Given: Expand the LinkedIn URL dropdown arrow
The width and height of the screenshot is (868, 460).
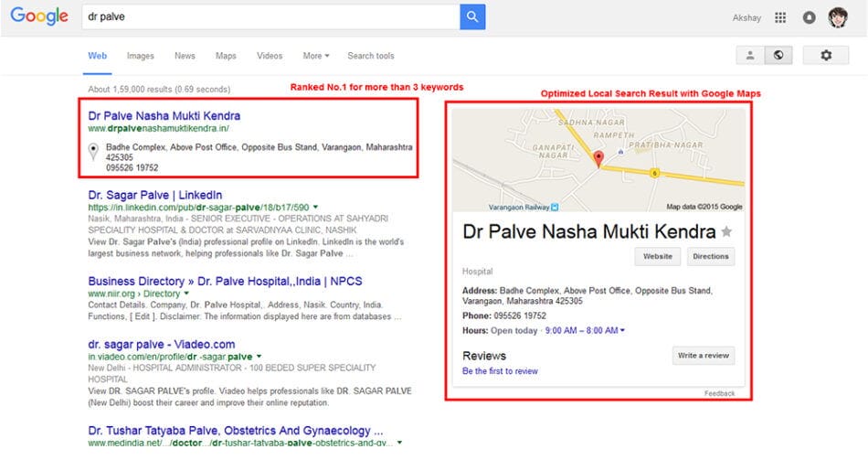Looking at the screenshot, I should coord(315,208).
